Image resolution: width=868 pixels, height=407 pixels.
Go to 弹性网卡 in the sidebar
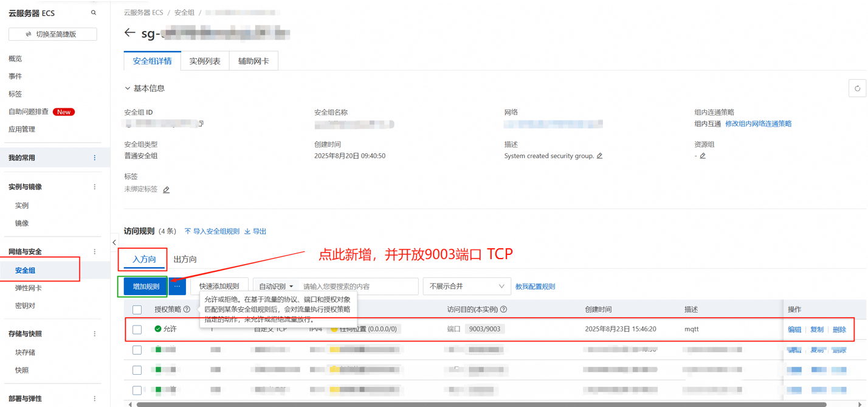click(29, 288)
